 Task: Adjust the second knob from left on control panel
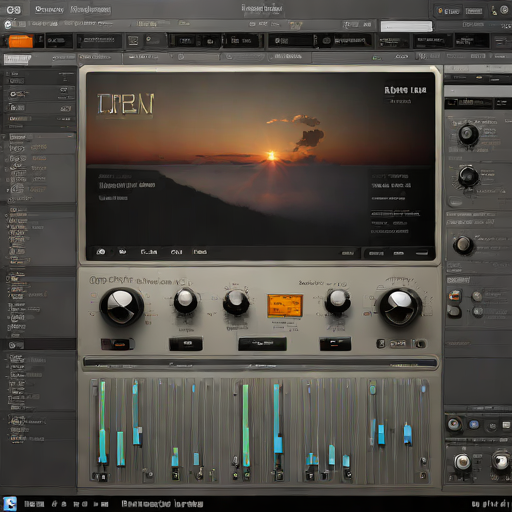click(185, 301)
